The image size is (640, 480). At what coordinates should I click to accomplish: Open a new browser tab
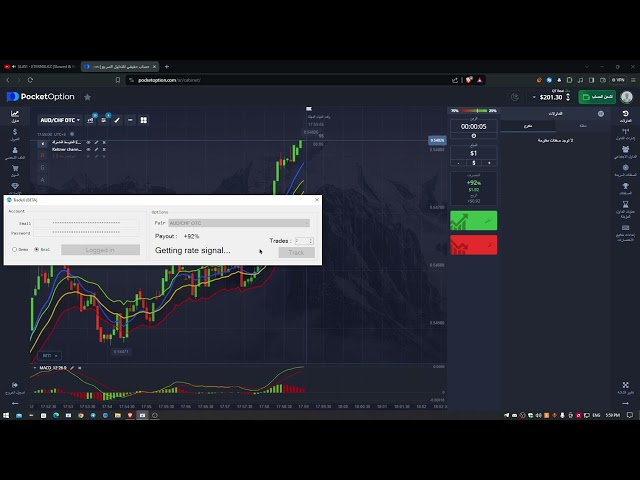(167, 67)
